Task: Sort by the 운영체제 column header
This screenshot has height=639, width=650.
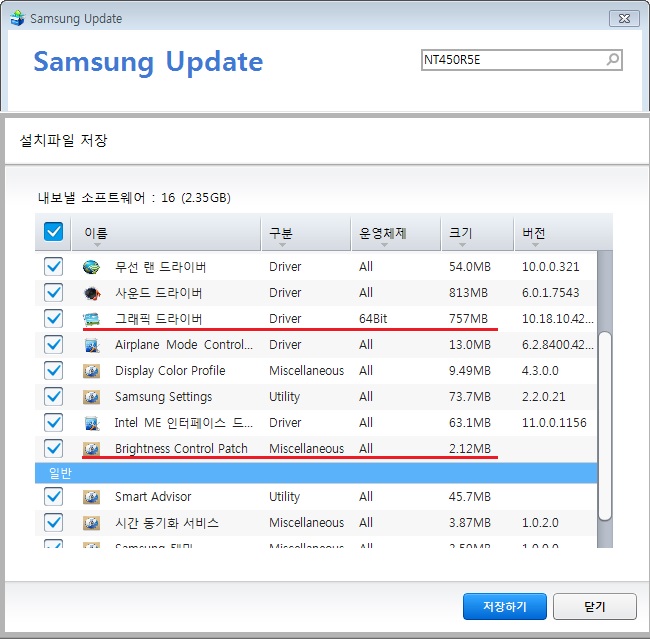Action: [396, 233]
